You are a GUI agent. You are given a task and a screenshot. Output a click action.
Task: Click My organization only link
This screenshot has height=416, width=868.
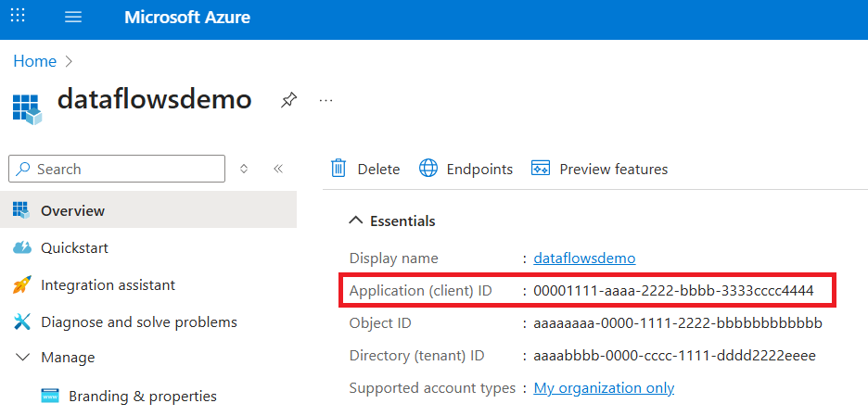click(x=604, y=388)
